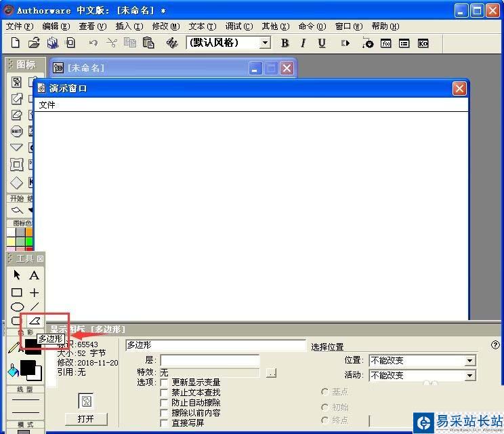
Task: Select the Erase icon in icon palette
Action: [x=16, y=115]
